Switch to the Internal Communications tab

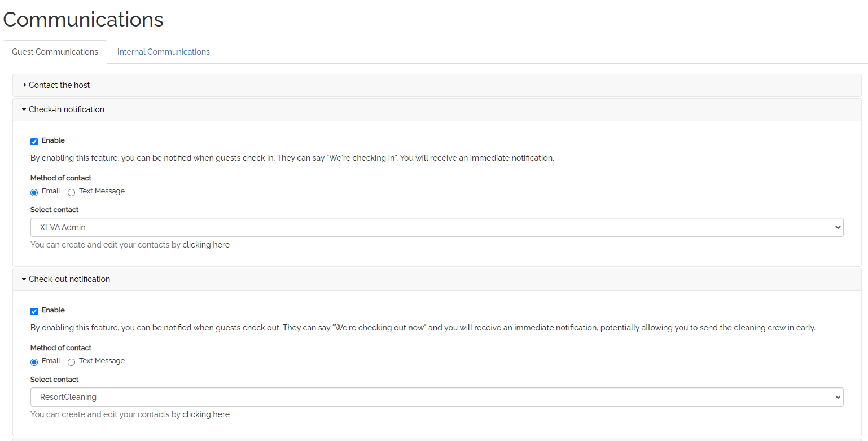[163, 52]
